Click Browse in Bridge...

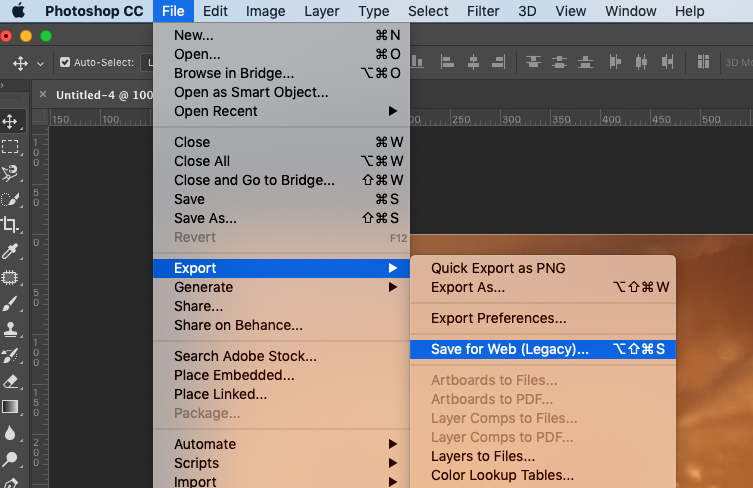(282, 73)
